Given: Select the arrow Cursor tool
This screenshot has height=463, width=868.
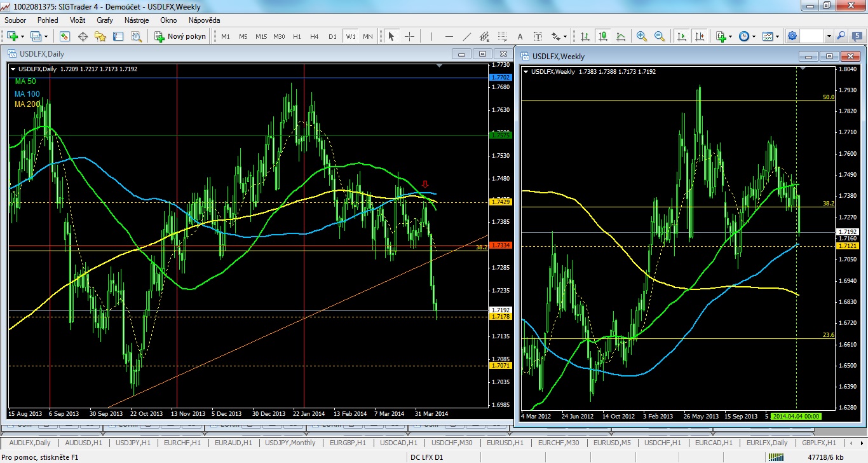Looking at the screenshot, I should [391, 36].
